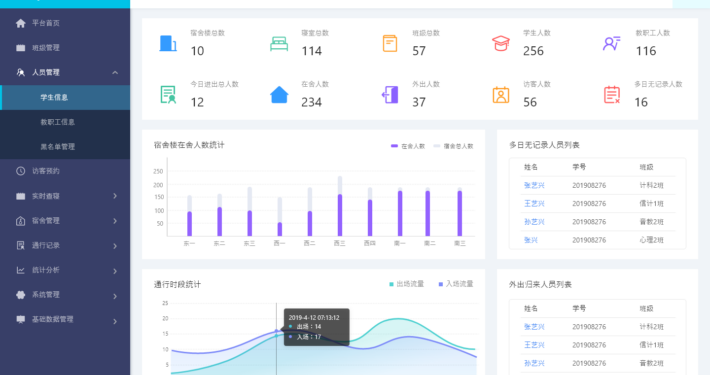Expand 宿舍管理 using its arrow
The height and width of the screenshot is (375, 710).
pyautogui.click(x=115, y=221)
